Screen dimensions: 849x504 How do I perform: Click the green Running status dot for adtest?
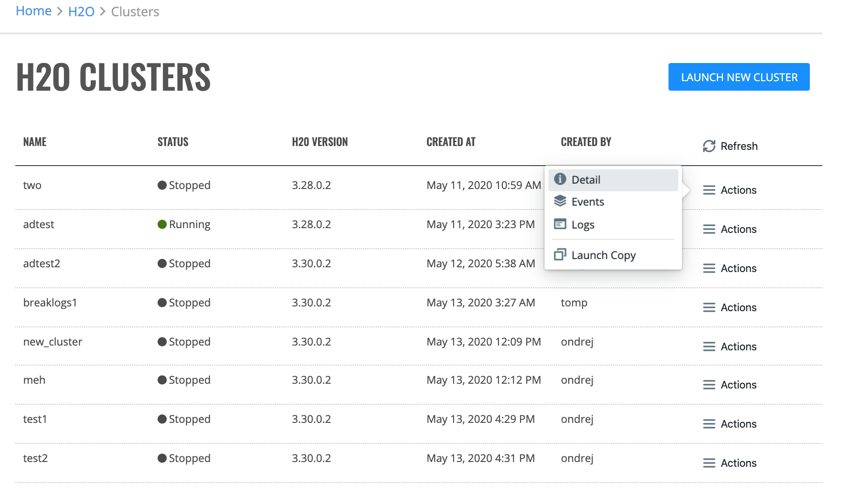[x=162, y=224]
